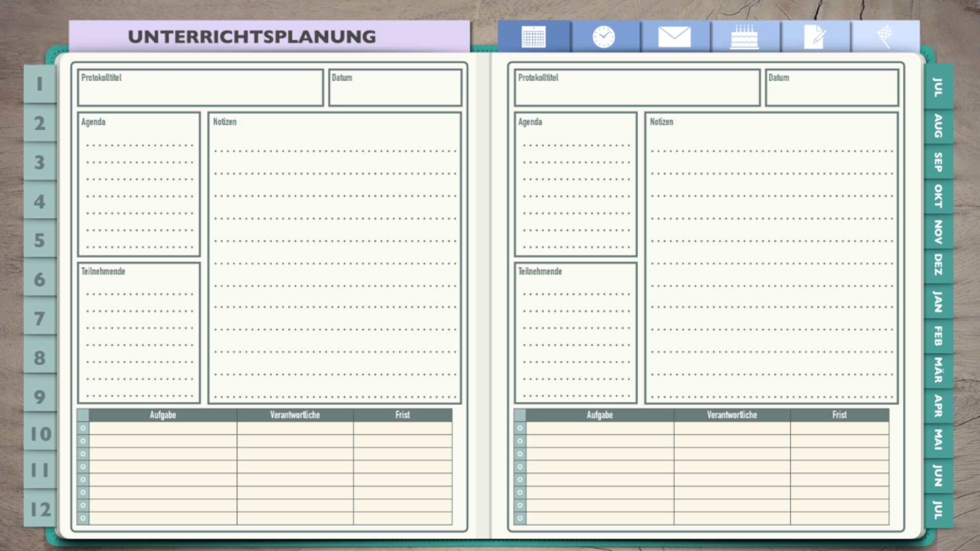Switch to the DEZ month tab
Viewport: 980px width, 551px height.
pos(938,265)
